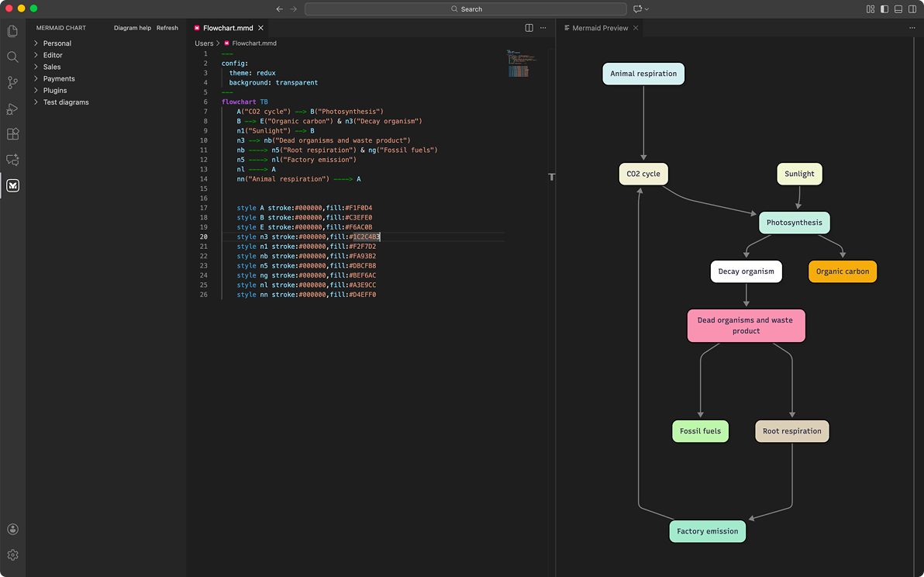Open the Settings gear icon
924x577 pixels.
coord(12,555)
